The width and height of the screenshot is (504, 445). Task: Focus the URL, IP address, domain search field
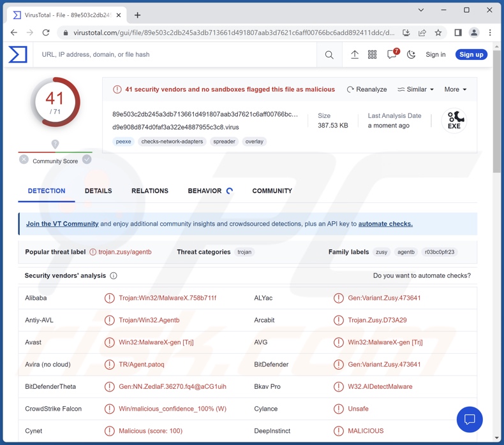(x=175, y=55)
